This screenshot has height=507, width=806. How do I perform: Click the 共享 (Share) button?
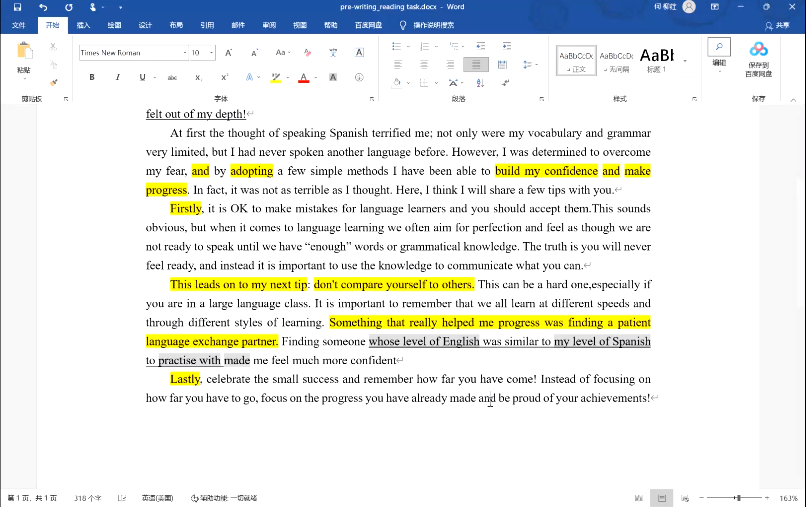pyautogui.click(x=776, y=25)
